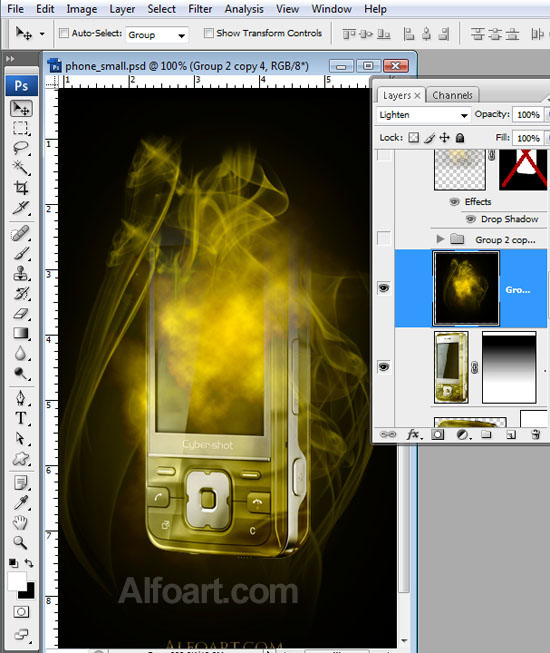The width and height of the screenshot is (550, 653).
Task: Select the Brush tool
Action: [x=21, y=253]
